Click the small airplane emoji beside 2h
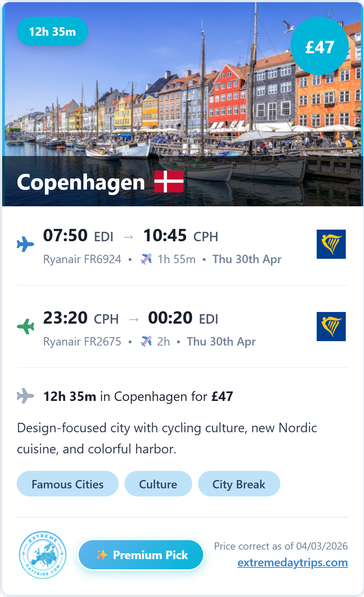The height and width of the screenshot is (597, 364). click(146, 342)
